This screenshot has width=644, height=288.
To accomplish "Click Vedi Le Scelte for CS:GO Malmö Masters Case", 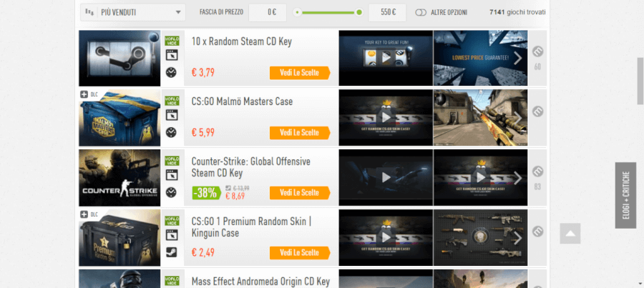I will (x=300, y=133).
